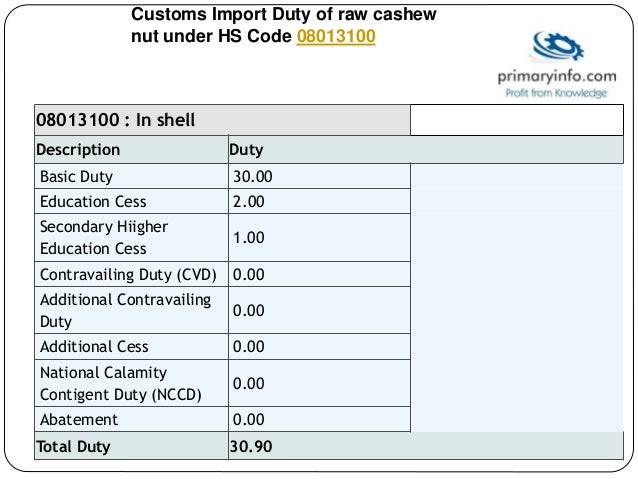Image resolution: width=638 pixels, height=479 pixels.
Task: Open the 08013100 HS Code link
Action: (x=335, y=38)
